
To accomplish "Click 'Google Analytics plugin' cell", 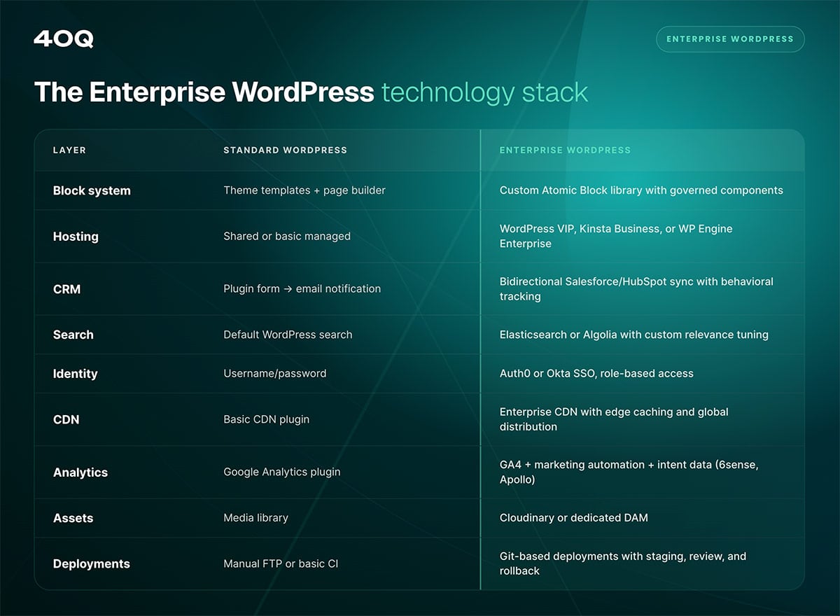I will point(282,472).
